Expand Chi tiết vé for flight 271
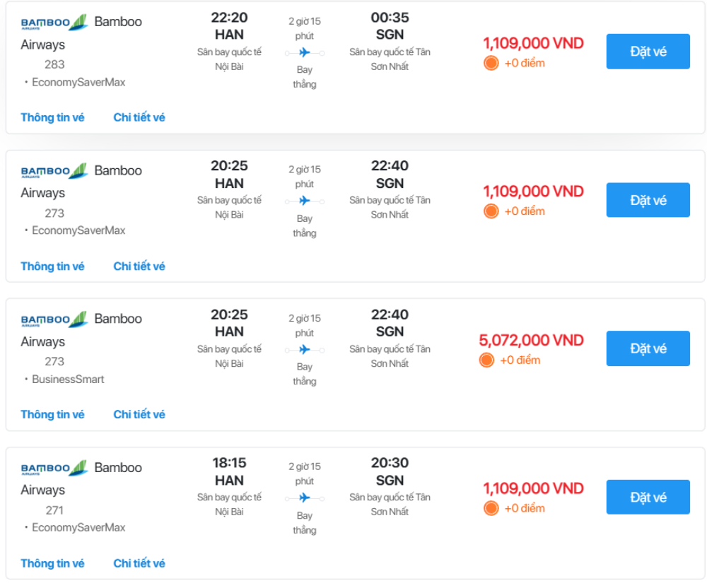This screenshot has height=588, width=707. 139,563
